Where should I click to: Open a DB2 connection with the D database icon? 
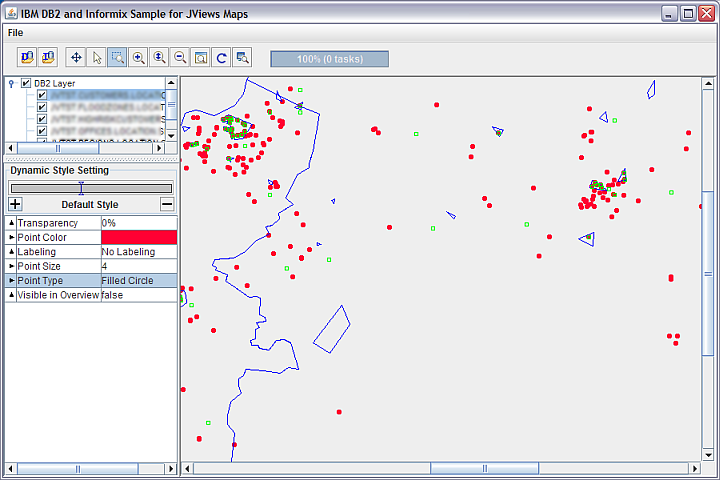tap(27, 57)
